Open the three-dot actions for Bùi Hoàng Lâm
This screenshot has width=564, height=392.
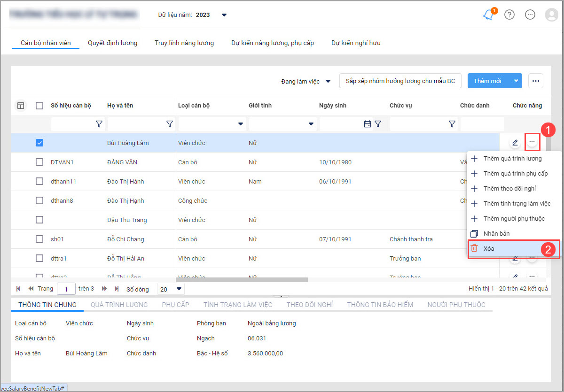pos(532,142)
